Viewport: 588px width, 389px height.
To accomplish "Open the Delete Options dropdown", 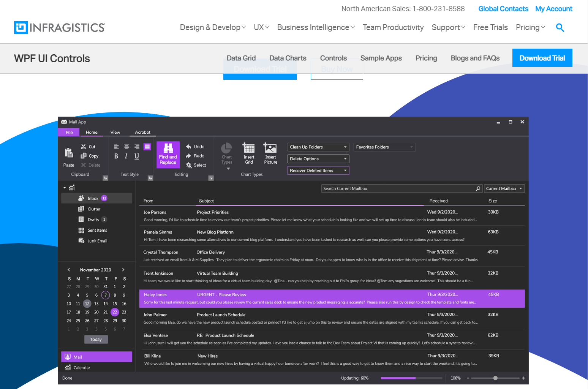I will tap(318, 159).
